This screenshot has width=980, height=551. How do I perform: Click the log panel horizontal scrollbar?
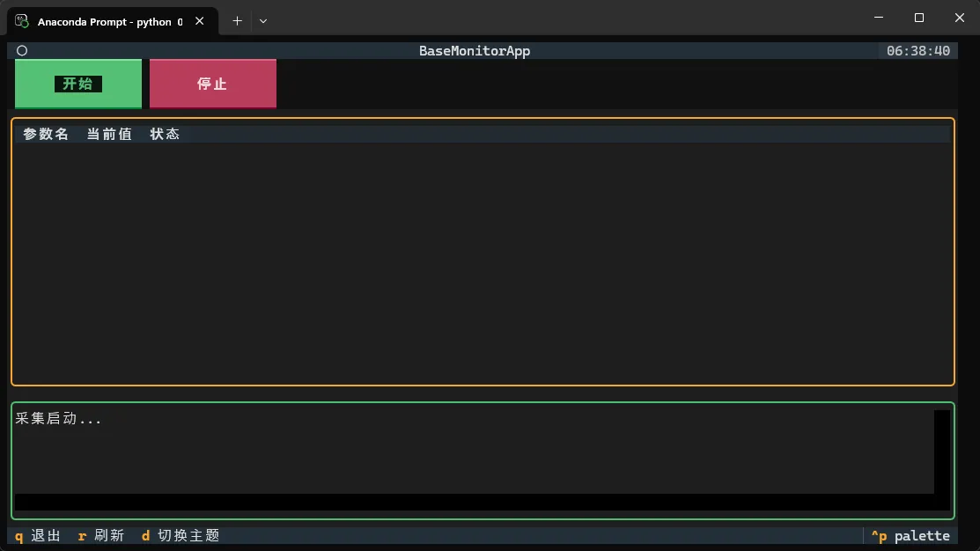[x=475, y=502]
